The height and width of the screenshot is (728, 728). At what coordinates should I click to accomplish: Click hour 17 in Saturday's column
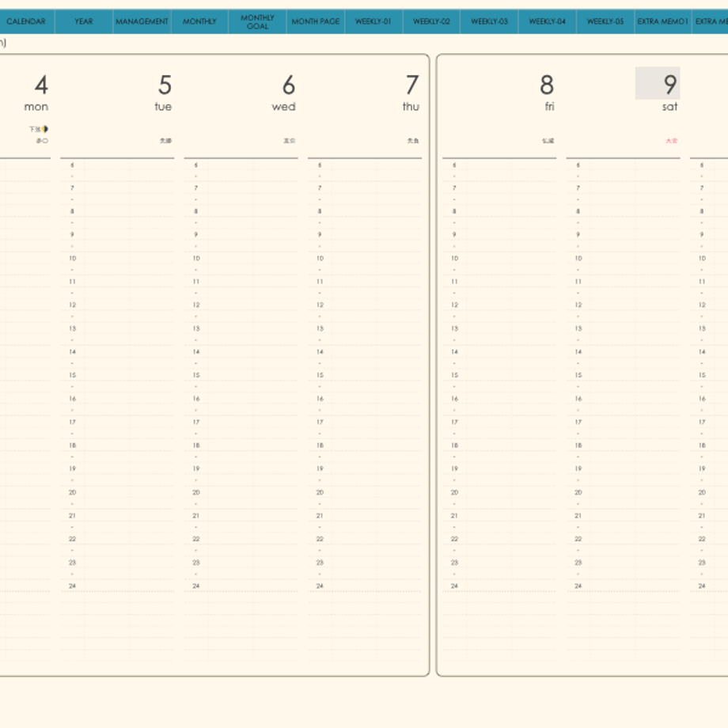[578, 422]
